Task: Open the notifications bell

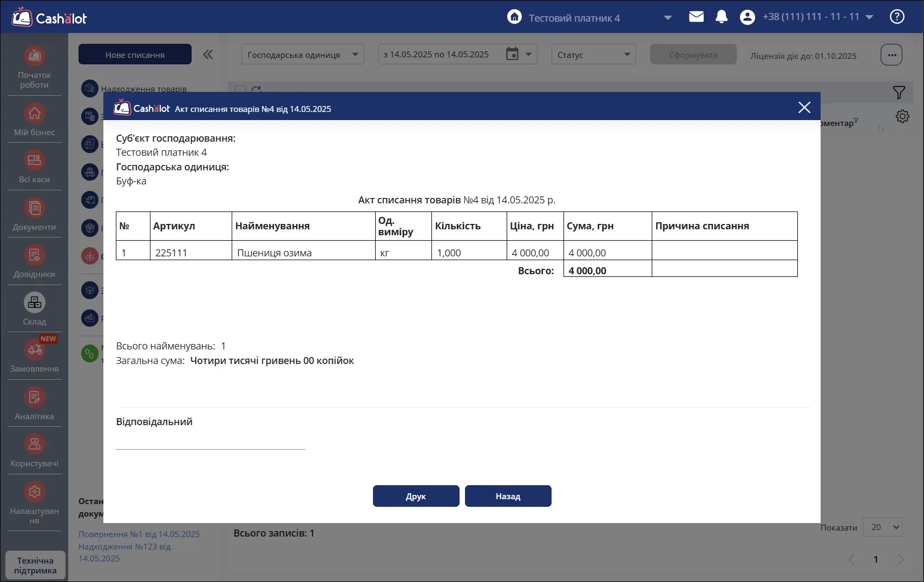Action: click(x=722, y=17)
